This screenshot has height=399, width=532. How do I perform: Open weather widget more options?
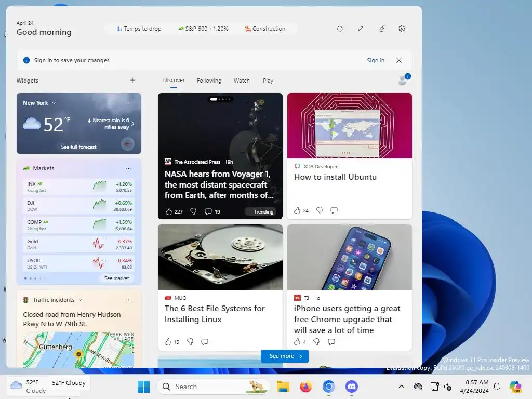(x=128, y=103)
